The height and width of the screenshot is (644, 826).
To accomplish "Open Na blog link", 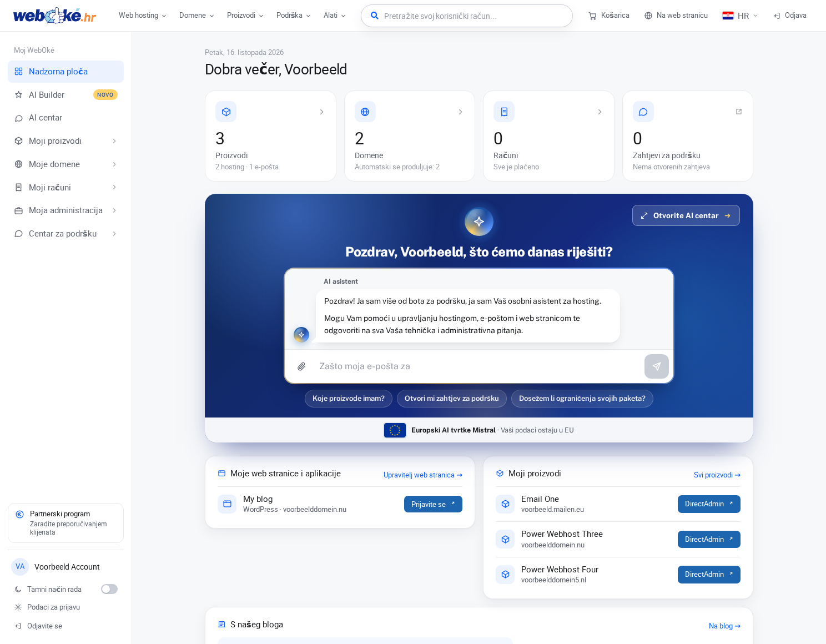I will point(724,626).
